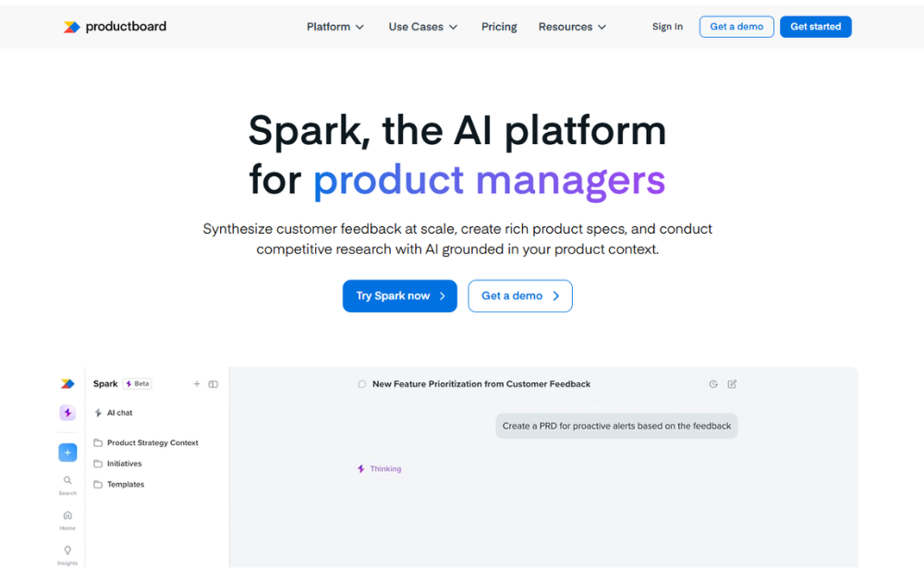Click the chat bubble icon next to the conversation title
This screenshot has width=924, height=568.
click(x=361, y=383)
